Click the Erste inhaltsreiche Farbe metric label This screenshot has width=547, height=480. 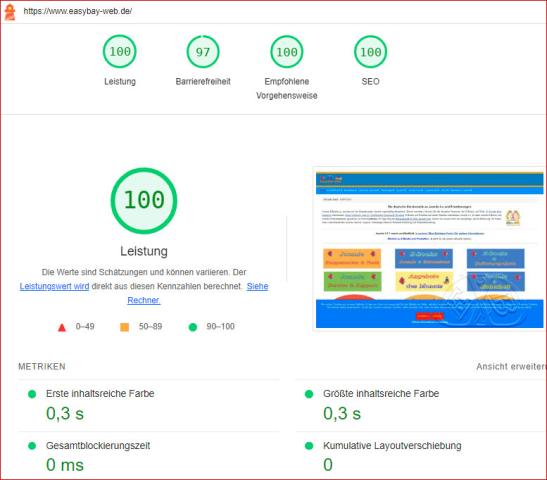coord(100,393)
